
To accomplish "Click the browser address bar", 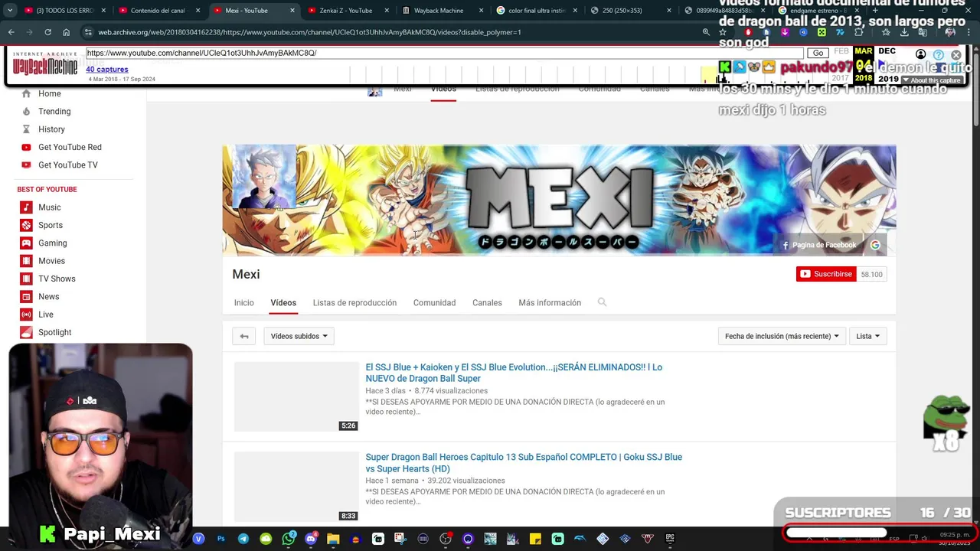I will [x=398, y=32].
